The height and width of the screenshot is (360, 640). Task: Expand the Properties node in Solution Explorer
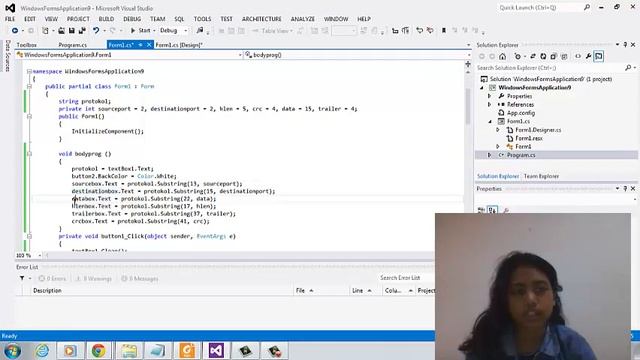pyautogui.click(x=489, y=96)
